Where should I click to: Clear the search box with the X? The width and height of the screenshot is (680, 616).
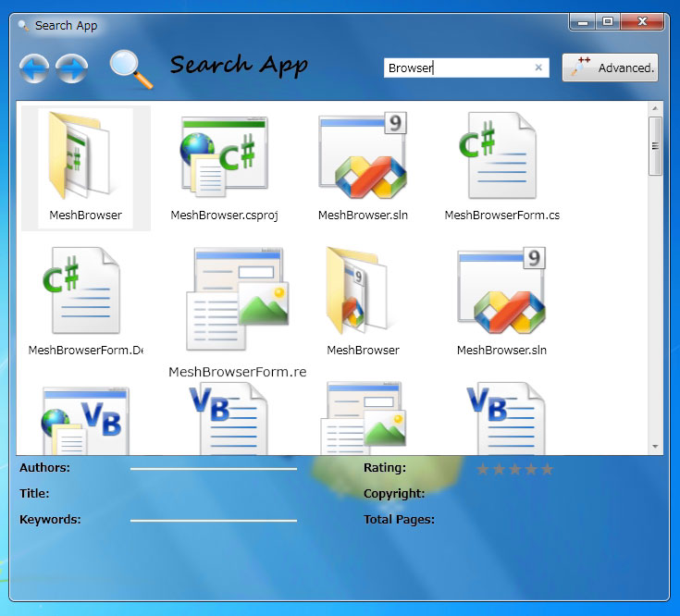pos(538,68)
